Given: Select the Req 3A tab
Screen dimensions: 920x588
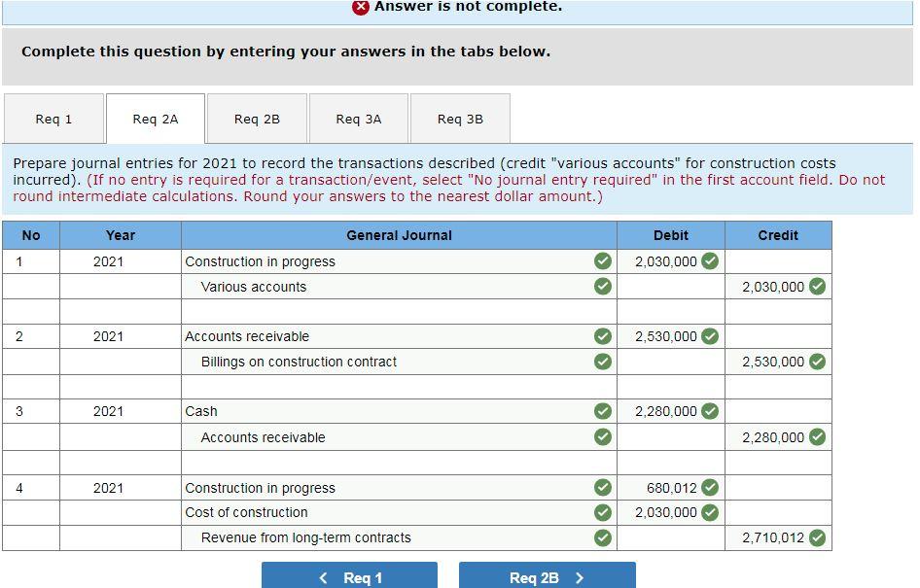Looking at the screenshot, I should (358, 118).
